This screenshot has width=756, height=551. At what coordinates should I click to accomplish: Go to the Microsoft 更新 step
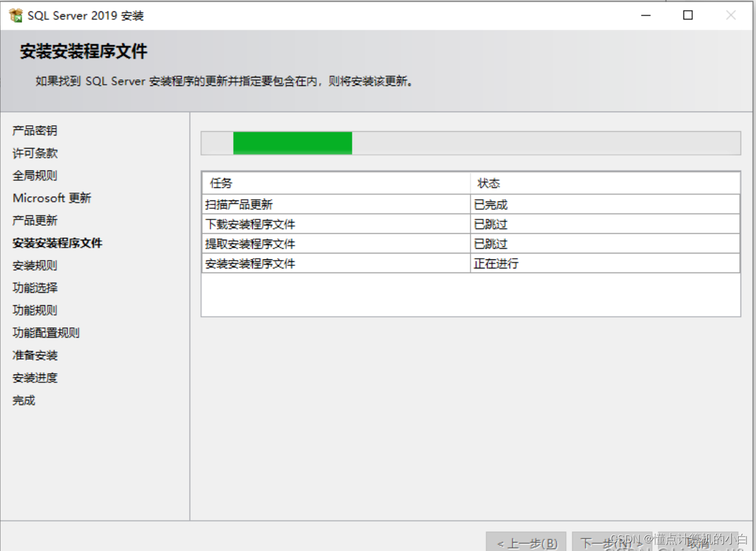52,198
